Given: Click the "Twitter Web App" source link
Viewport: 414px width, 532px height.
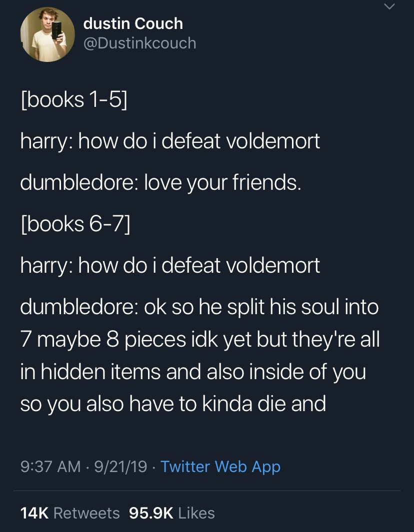Looking at the screenshot, I should click(220, 466).
